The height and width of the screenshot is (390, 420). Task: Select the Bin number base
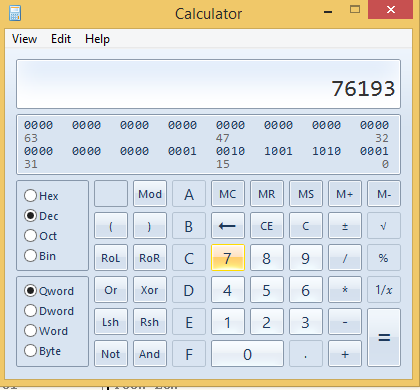point(40,256)
